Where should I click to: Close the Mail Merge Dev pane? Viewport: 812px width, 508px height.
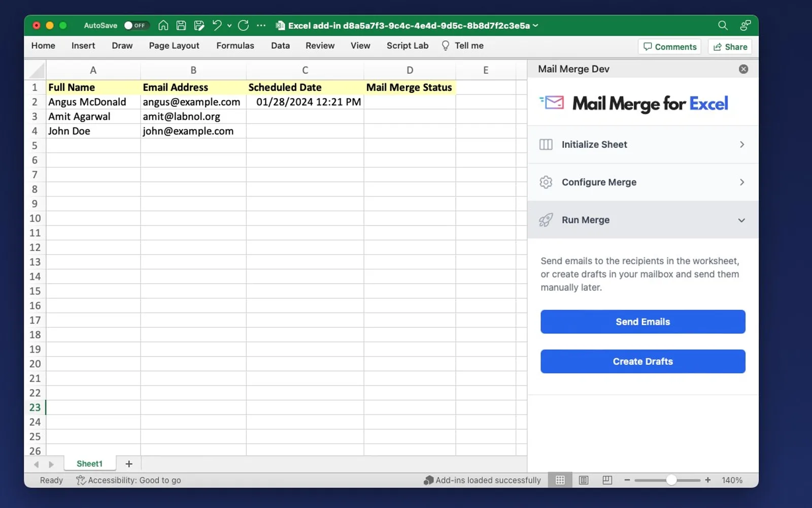pyautogui.click(x=743, y=69)
